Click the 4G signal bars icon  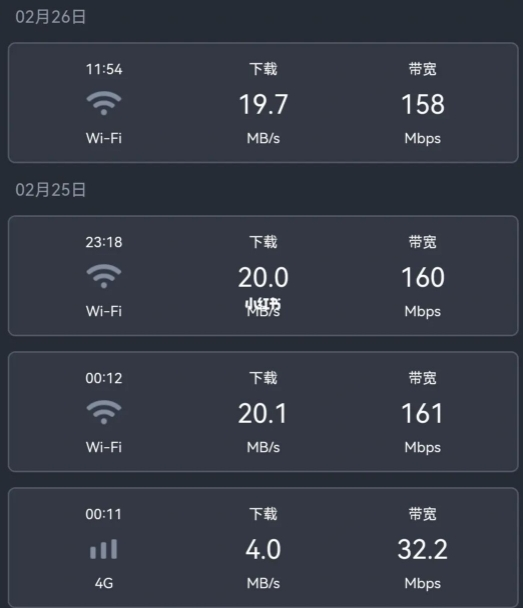[104, 549]
